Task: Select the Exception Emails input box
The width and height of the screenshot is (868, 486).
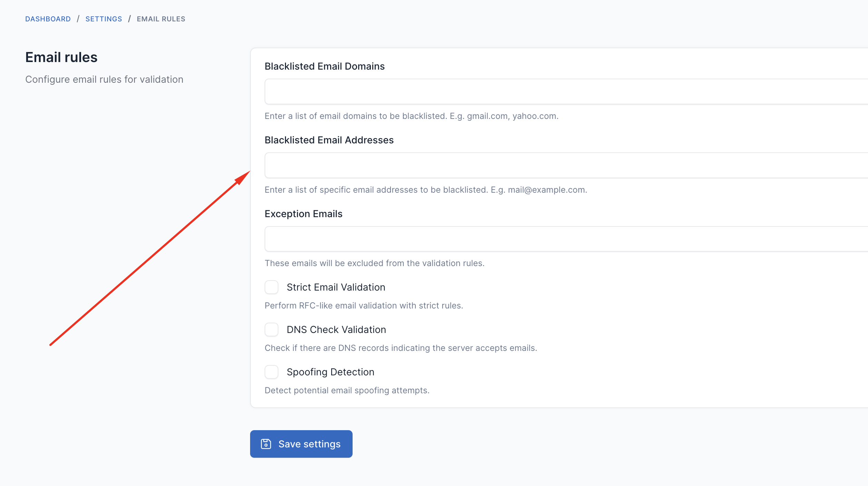Action: pos(566,239)
